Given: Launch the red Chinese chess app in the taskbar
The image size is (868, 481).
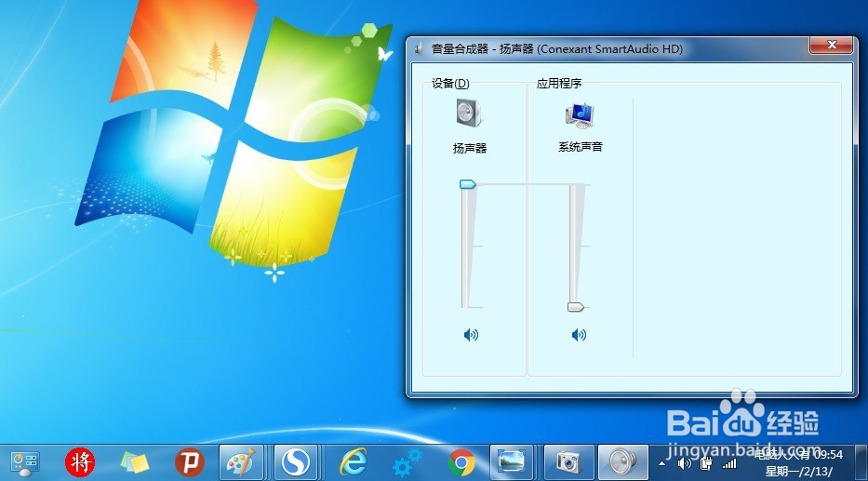Looking at the screenshot, I should pos(80,462).
